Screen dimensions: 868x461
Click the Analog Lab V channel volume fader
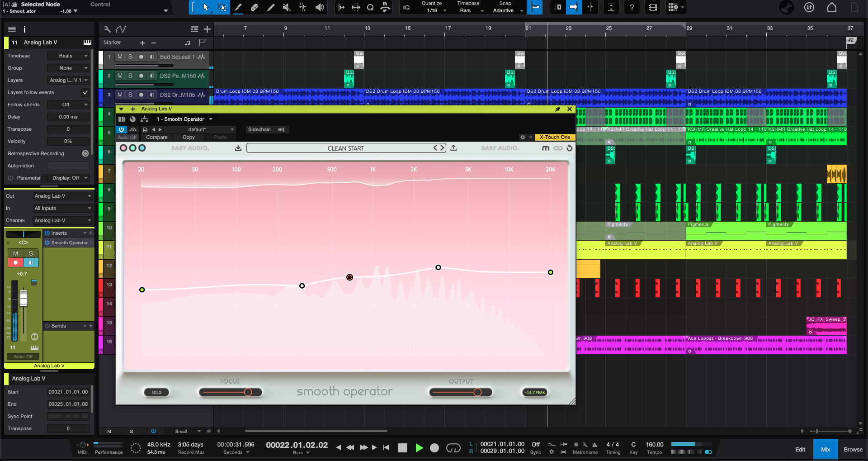pyautogui.click(x=24, y=299)
